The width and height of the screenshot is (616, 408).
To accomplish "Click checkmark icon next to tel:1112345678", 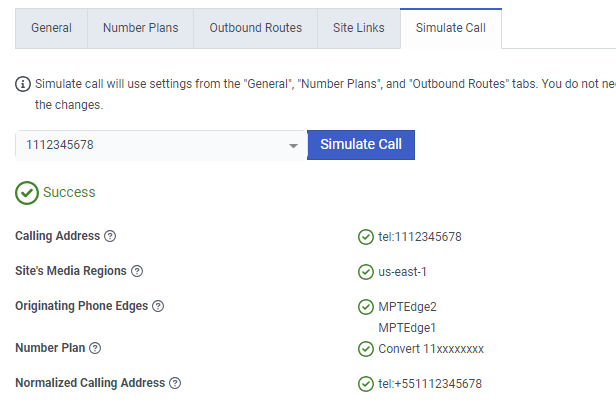I will (x=366, y=237).
